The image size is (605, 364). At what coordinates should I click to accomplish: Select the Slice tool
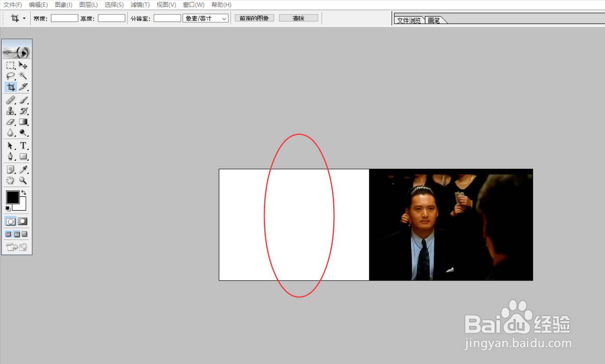click(x=23, y=87)
